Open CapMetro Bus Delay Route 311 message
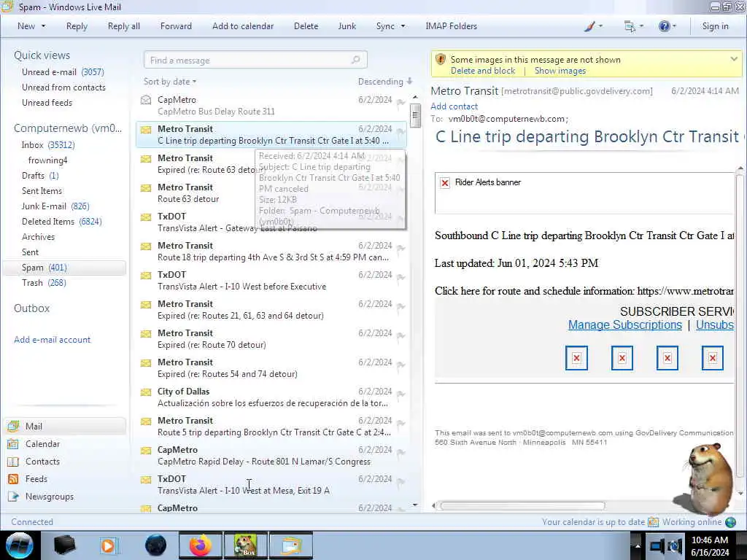Screen dimensions: 747x560 pos(271,106)
